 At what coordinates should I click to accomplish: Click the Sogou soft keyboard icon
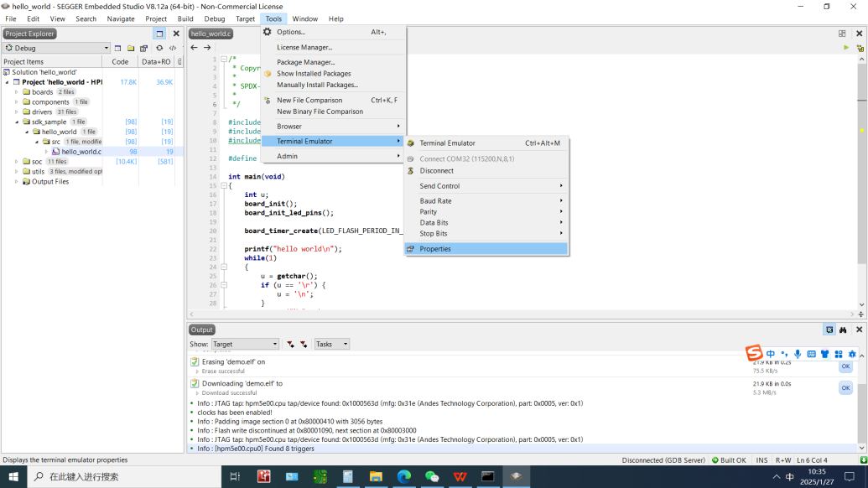coord(812,354)
